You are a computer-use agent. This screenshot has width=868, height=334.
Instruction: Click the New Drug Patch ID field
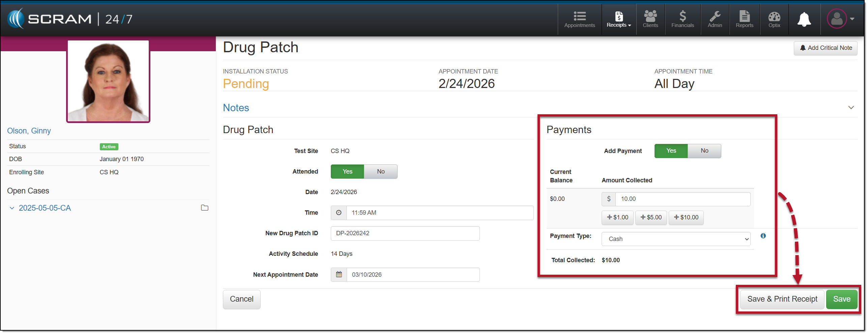click(x=405, y=233)
